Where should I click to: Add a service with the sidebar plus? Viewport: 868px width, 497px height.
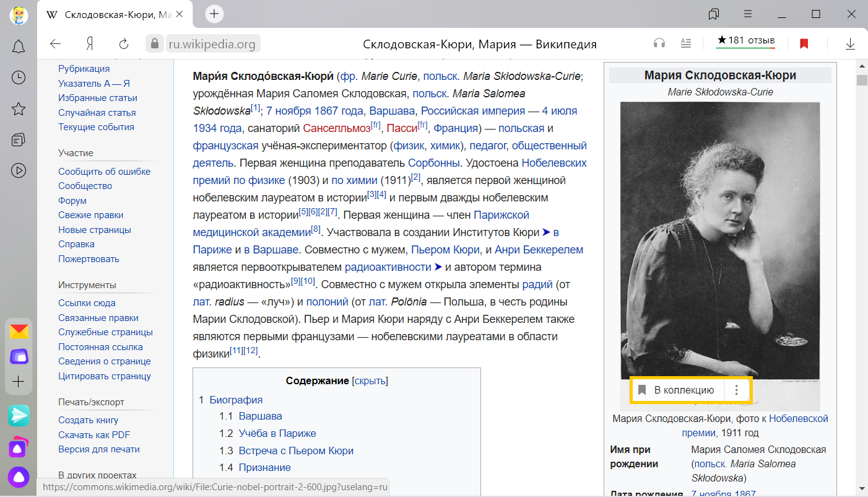(x=19, y=382)
